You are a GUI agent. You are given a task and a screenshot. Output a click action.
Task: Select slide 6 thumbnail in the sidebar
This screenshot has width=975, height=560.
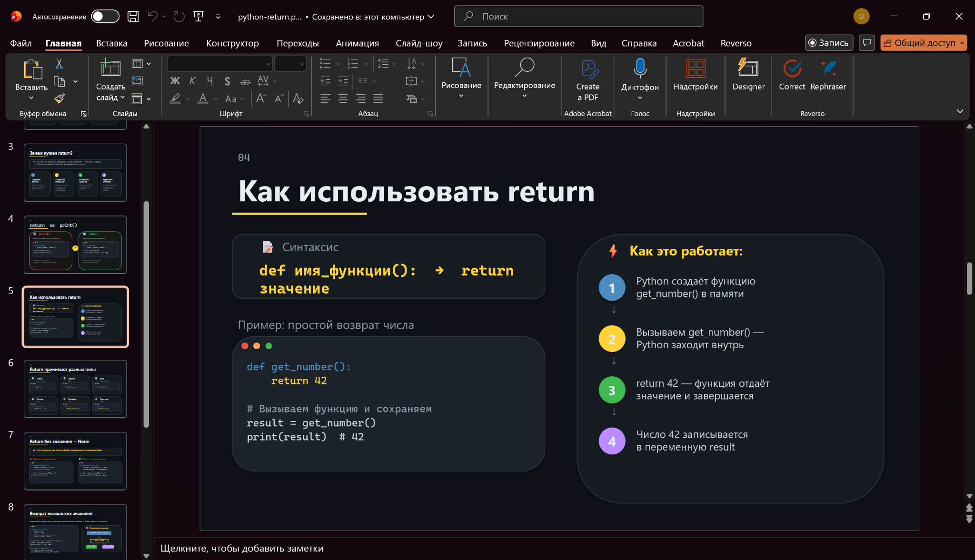click(x=75, y=389)
